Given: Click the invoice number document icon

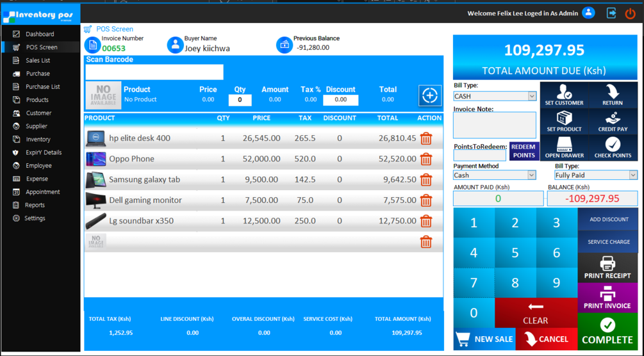Looking at the screenshot, I should 92,45.
